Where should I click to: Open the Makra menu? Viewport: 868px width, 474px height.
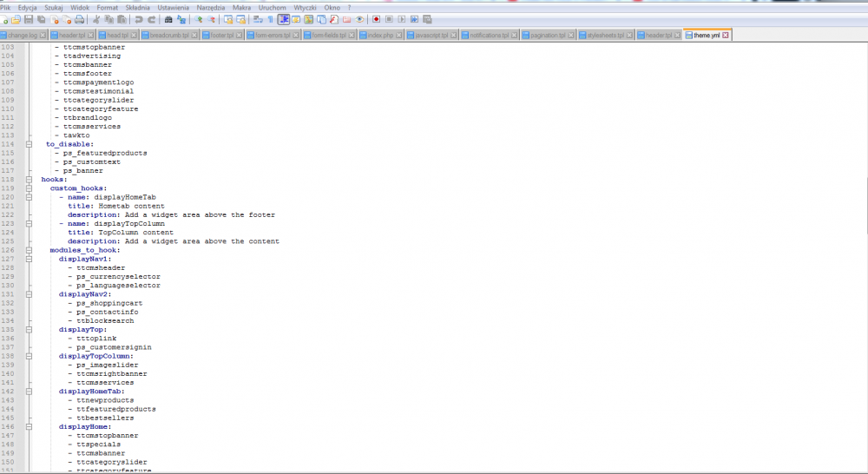[241, 8]
